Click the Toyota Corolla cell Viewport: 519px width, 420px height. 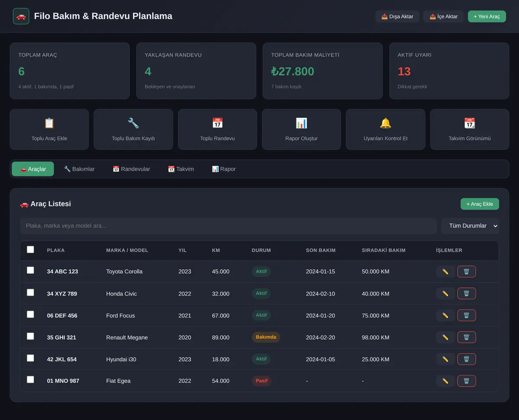pos(125,272)
